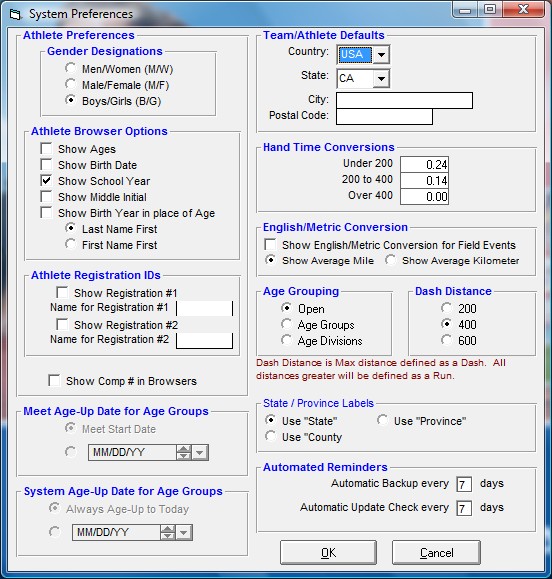Enable Show Birth Date checkbox

46,164
